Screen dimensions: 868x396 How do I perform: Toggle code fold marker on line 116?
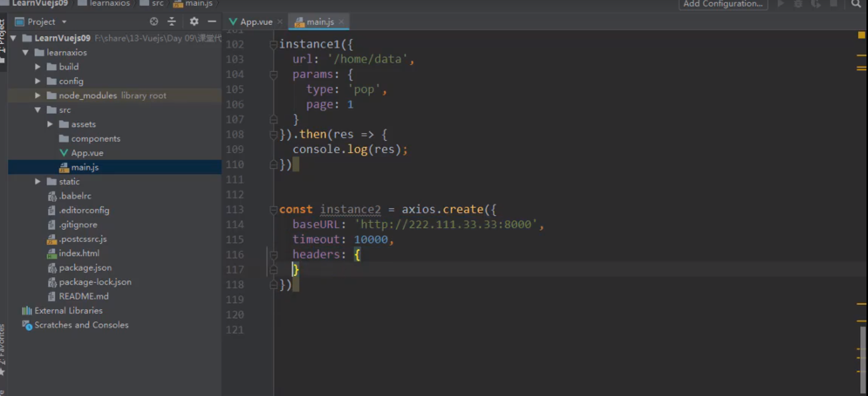pos(273,255)
